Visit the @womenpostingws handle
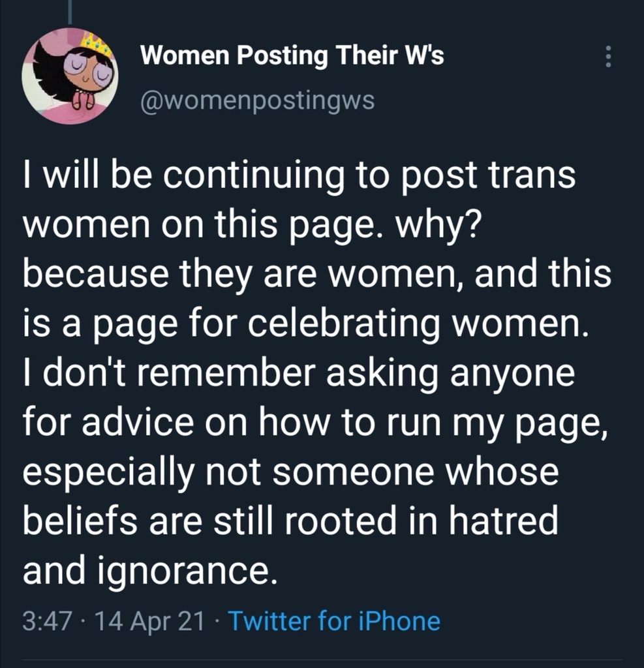 click(x=258, y=101)
